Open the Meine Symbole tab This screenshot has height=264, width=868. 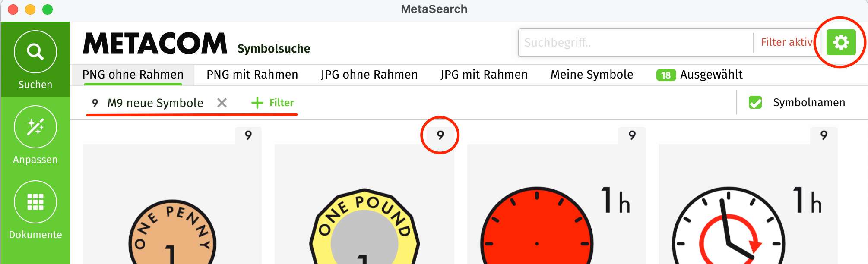[x=592, y=75]
